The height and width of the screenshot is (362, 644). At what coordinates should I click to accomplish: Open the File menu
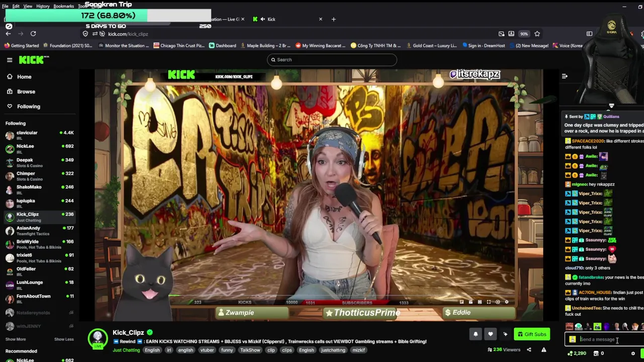5,6
